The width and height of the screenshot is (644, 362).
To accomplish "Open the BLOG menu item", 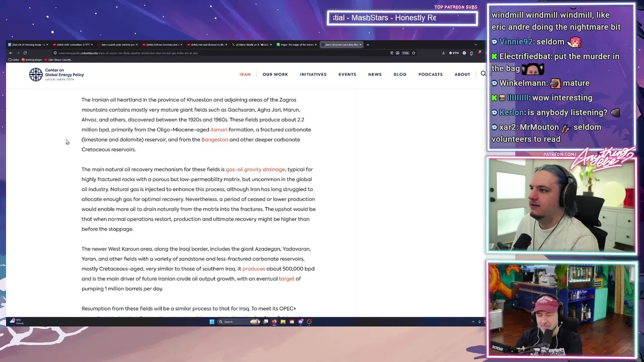I will (400, 74).
